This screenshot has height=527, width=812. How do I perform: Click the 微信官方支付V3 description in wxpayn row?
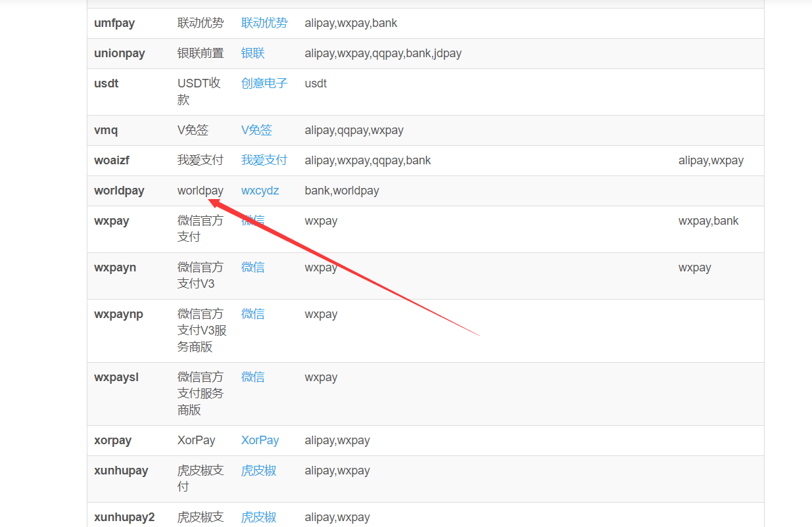tap(201, 275)
